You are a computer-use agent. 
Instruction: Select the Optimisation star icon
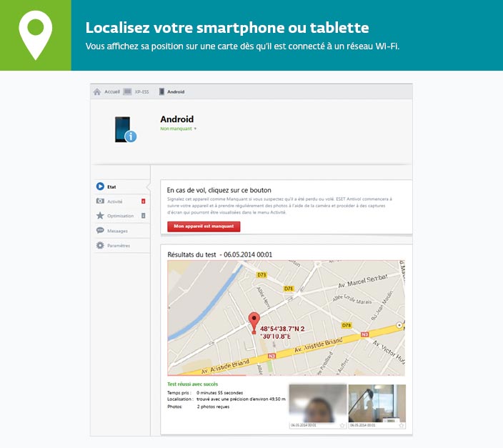tap(100, 215)
